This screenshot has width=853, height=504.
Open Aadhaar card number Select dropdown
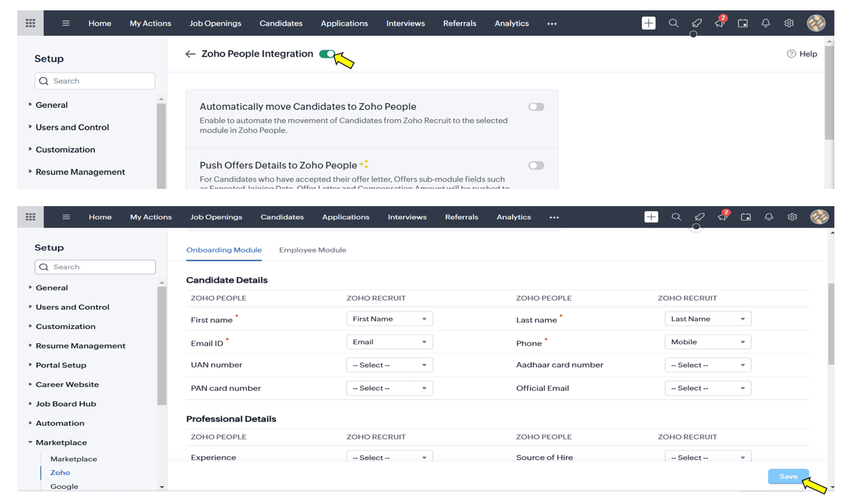click(708, 365)
